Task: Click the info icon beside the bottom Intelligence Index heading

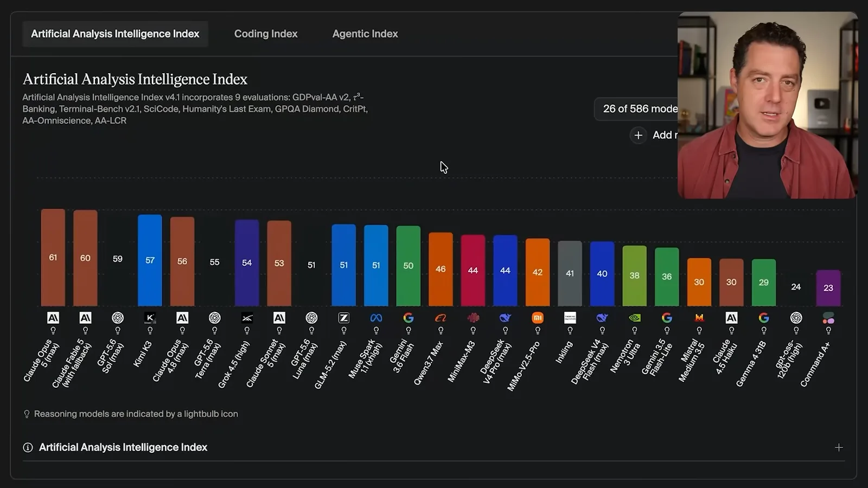Action: click(28, 447)
